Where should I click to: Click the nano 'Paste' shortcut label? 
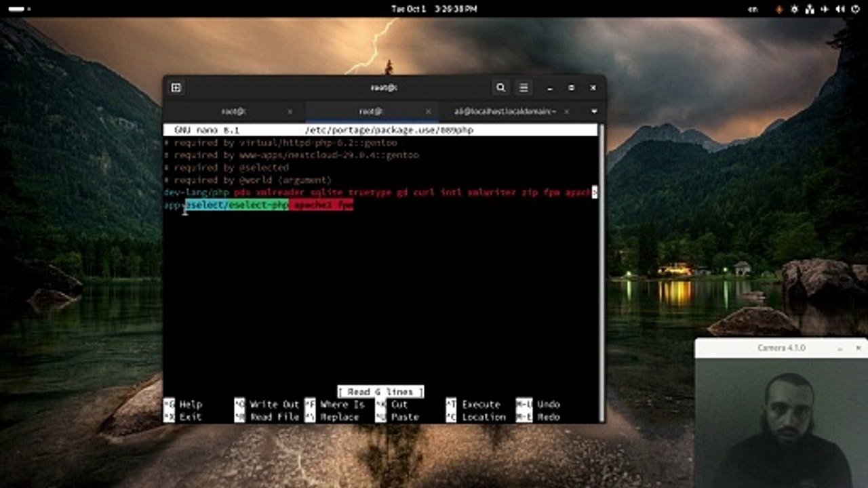click(405, 417)
